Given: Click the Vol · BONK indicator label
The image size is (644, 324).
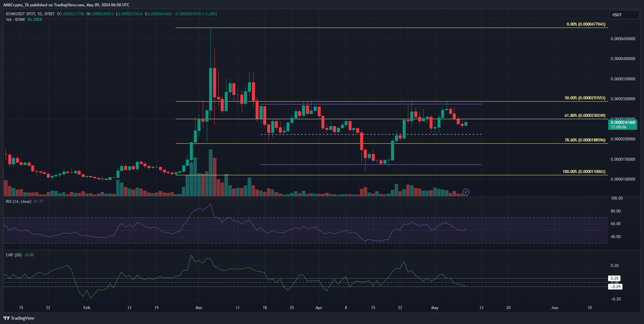Looking at the screenshot, I should click(x=16, y=20).
